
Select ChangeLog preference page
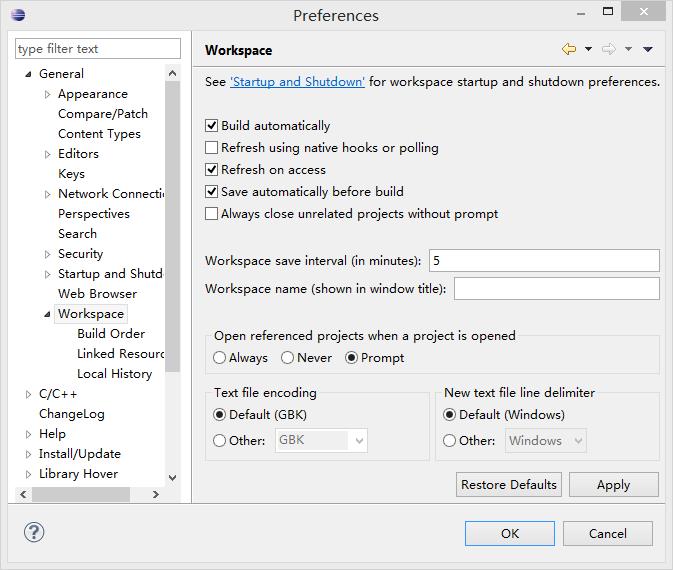[72, 414]
